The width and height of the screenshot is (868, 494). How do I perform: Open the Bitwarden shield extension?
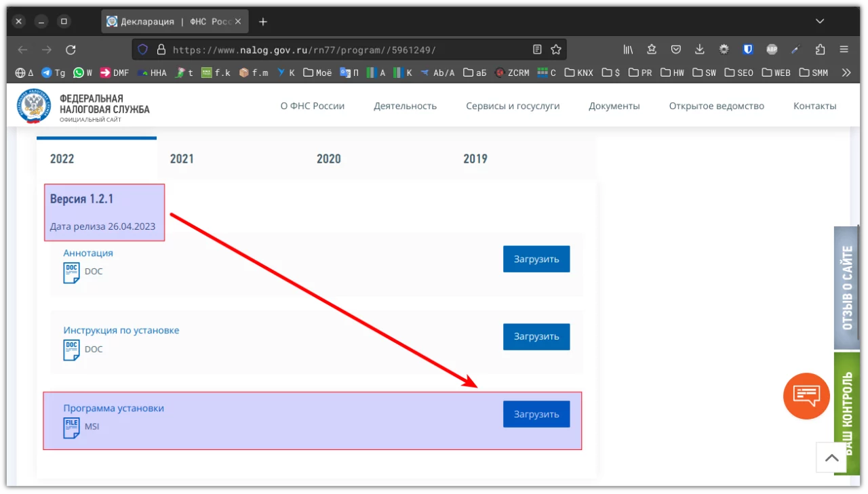(748, 49)
